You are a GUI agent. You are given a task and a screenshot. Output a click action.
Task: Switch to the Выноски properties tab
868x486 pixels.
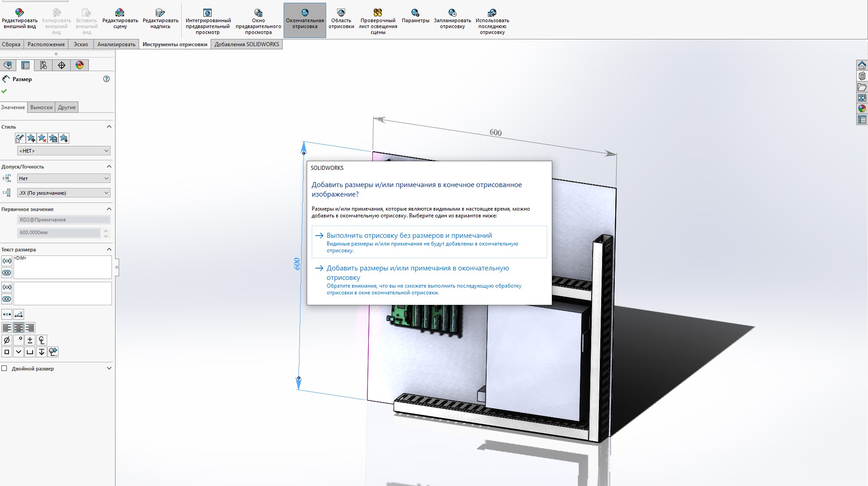click(42, 107)
